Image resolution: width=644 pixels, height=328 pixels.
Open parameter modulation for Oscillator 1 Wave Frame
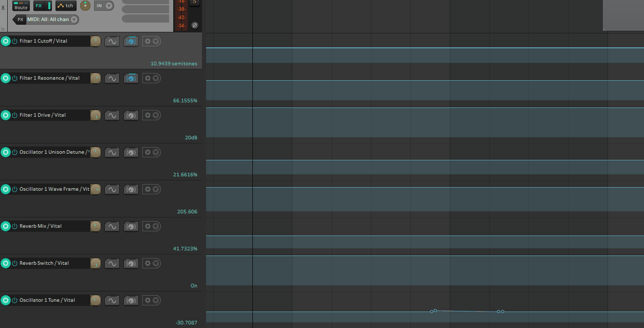pos(131,189)
